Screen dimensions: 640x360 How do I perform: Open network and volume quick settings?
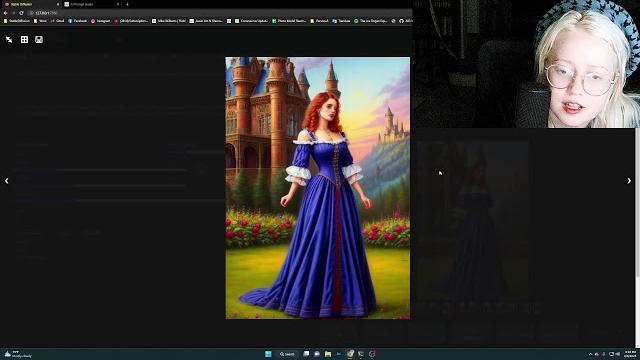(614, 354)
